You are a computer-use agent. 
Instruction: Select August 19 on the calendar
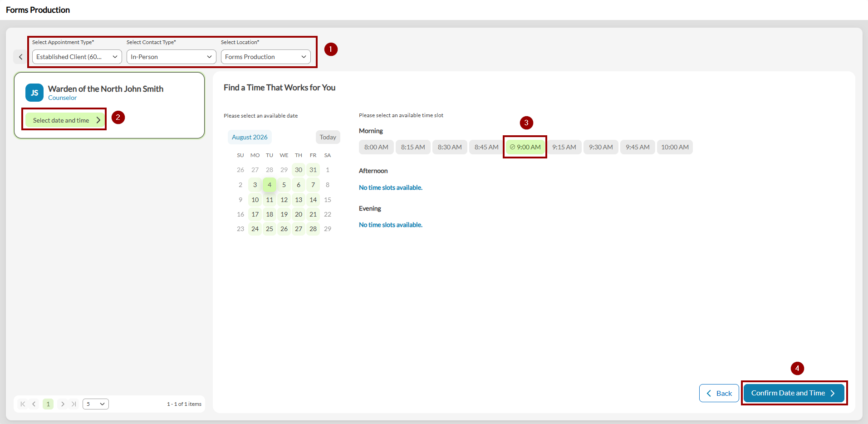(x=284, y=214)
